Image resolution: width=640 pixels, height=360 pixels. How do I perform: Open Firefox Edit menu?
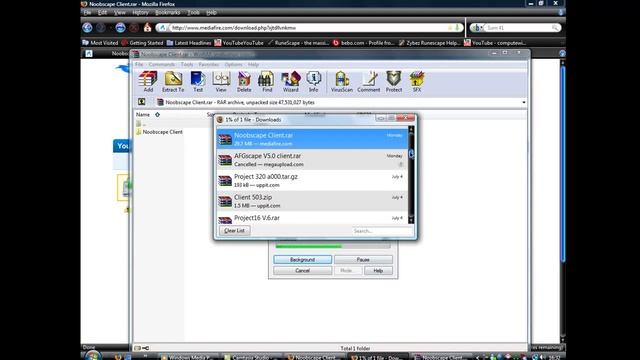point(102,13)
